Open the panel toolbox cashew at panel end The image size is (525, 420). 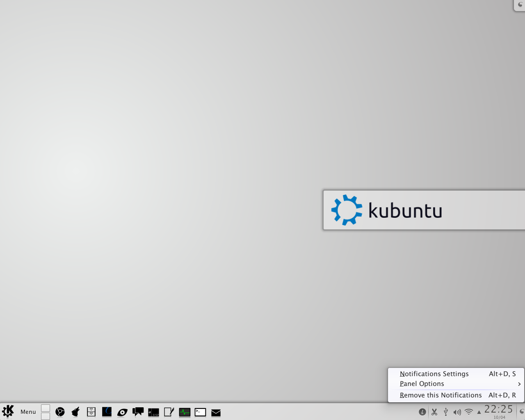tap(521, 411)
